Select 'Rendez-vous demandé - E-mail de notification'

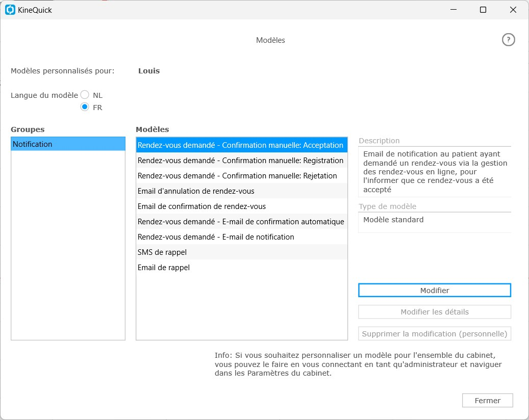242,237
